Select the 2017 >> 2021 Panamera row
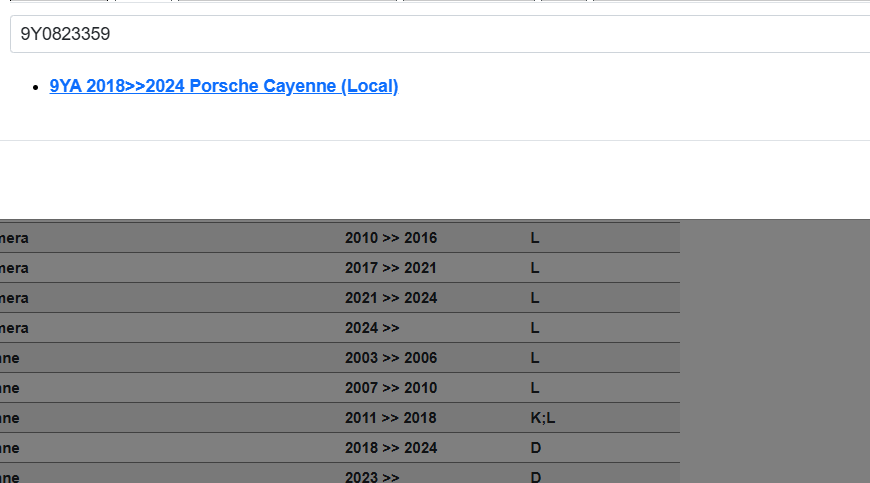870x483 pixels. coord(390,268)
